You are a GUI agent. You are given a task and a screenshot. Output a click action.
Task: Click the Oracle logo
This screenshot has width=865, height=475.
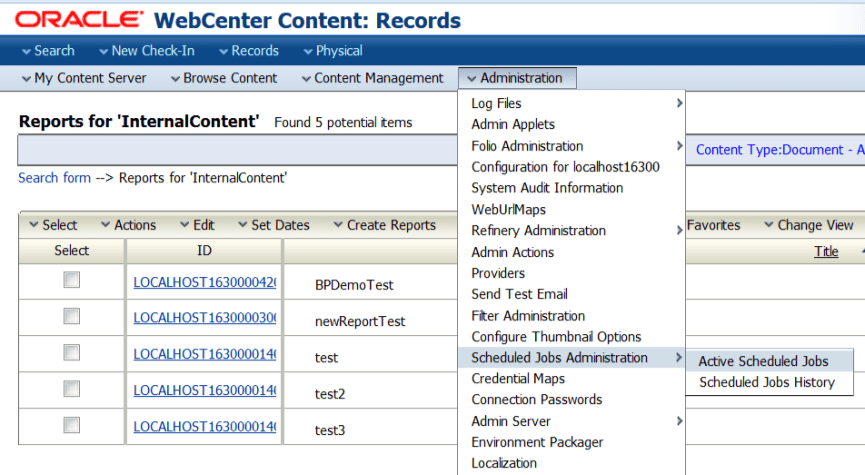coord(78,20)
